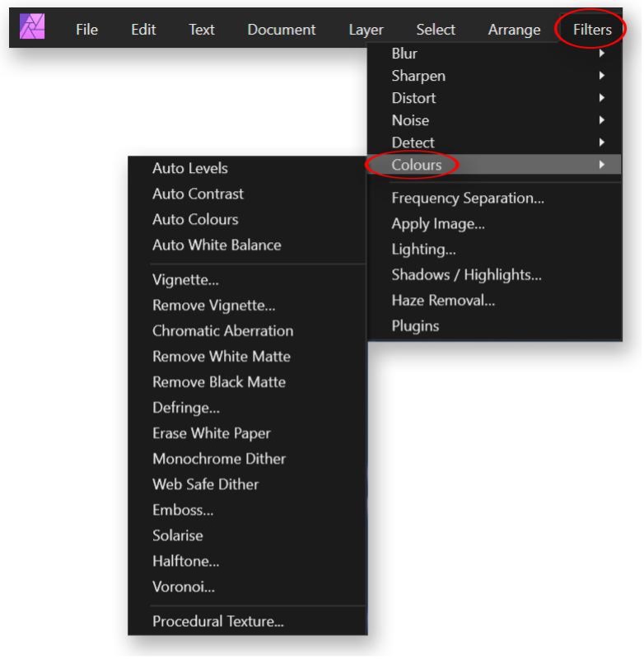Open the Layer menu
The image size is (644, 659).
[366, 30]
